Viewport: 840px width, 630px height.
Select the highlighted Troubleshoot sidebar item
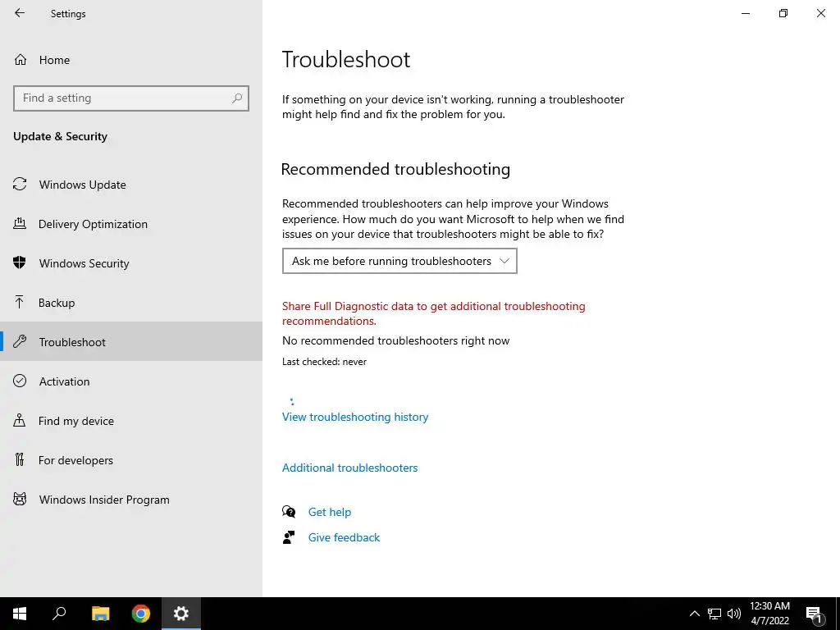click(131, 342)
